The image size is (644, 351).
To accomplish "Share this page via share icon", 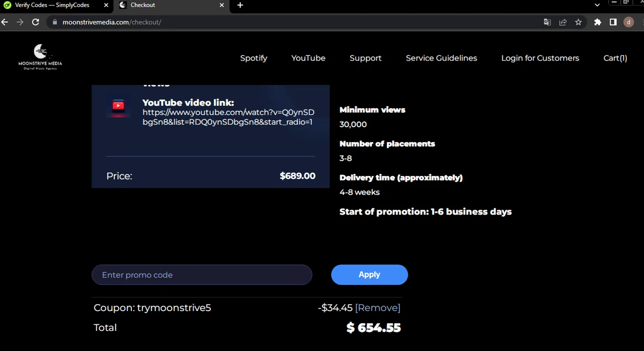I will coord(563,22).
